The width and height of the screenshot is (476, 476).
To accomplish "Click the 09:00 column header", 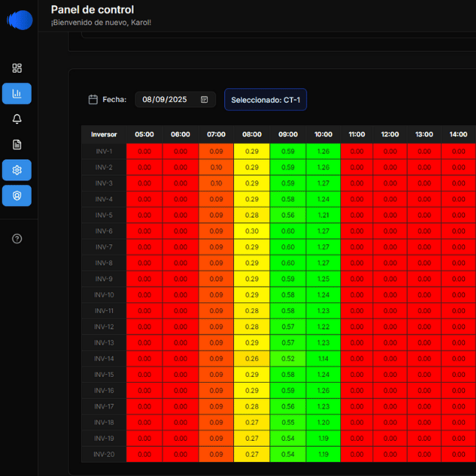I will click(x=288, y=134).
